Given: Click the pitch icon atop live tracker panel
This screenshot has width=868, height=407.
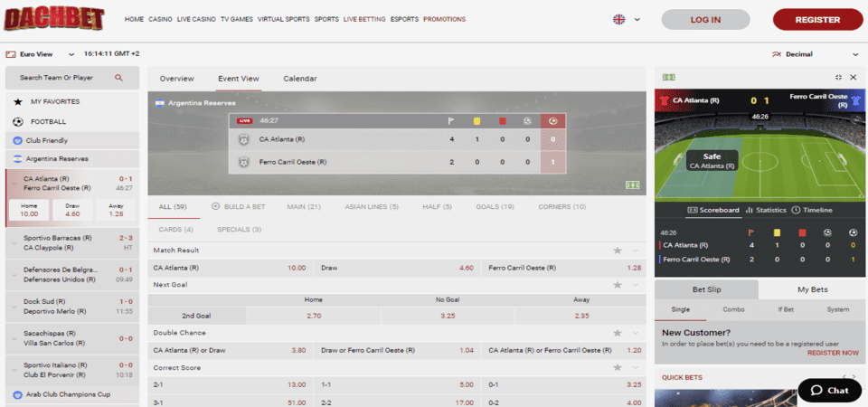Looking at the screenshot, I should (x=668, y=78).
